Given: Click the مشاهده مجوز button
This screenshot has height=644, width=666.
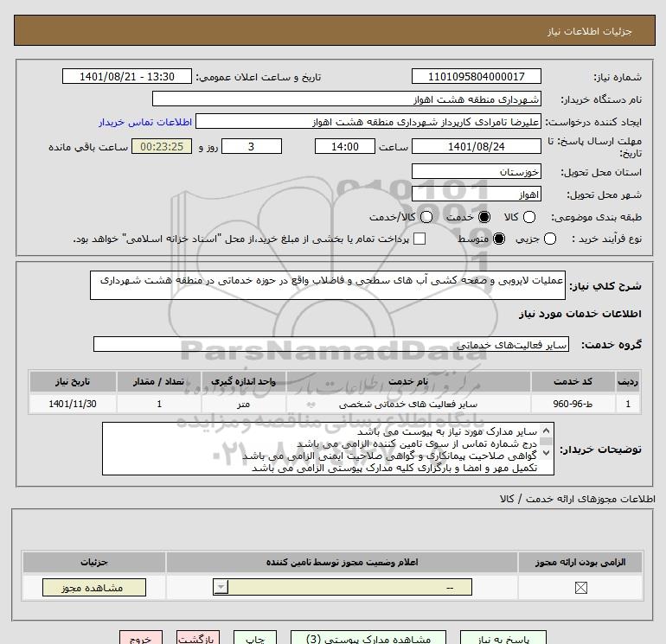Looking at the screenshot, I should click(x=94, y=588).
